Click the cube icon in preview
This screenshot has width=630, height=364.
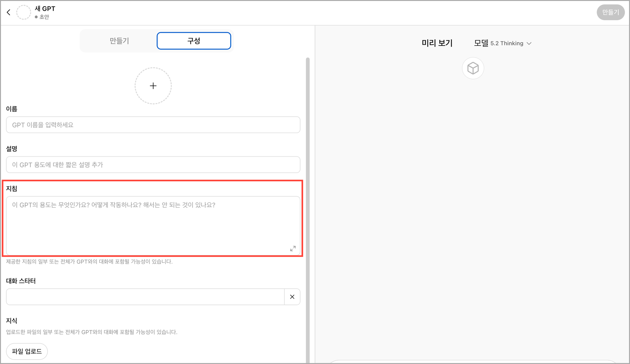point(473,68)
